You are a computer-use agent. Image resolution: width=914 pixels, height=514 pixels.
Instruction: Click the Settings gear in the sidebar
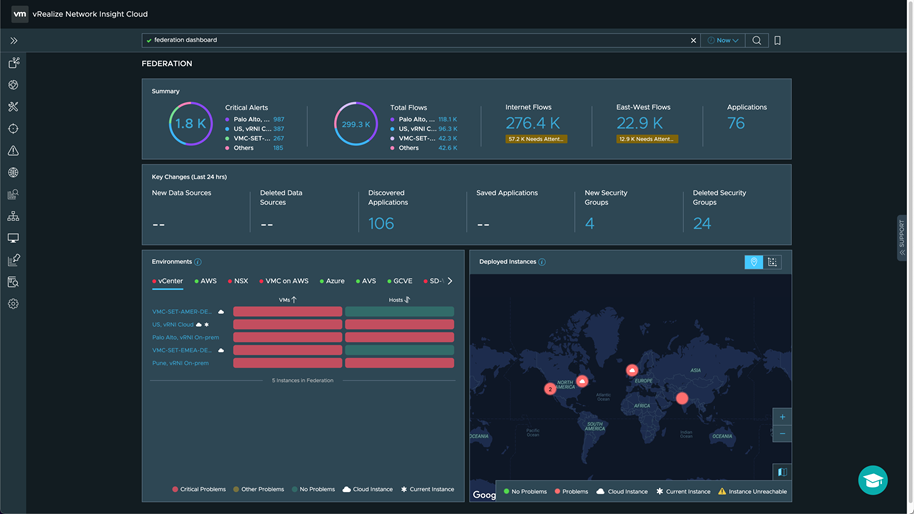tap(13, 304)
